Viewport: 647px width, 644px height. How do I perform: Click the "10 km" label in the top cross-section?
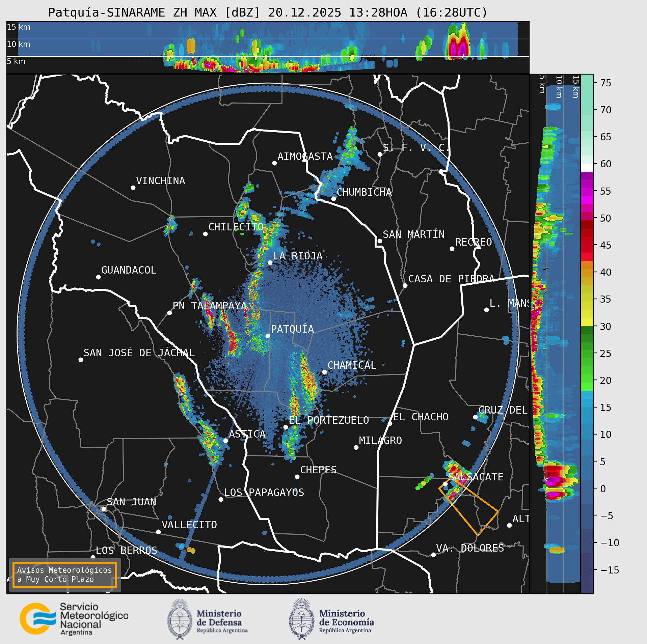(19, 44)
